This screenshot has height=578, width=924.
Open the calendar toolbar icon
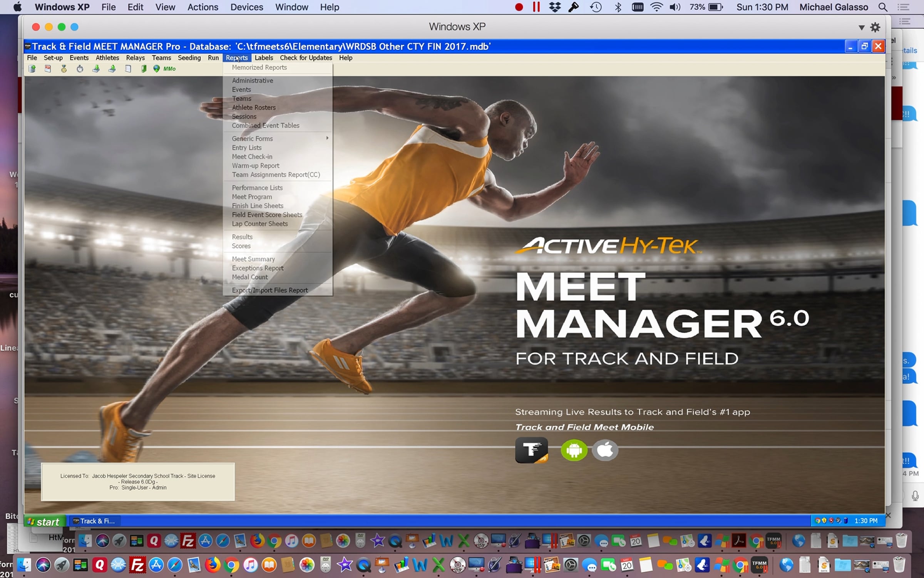(48, 69)
